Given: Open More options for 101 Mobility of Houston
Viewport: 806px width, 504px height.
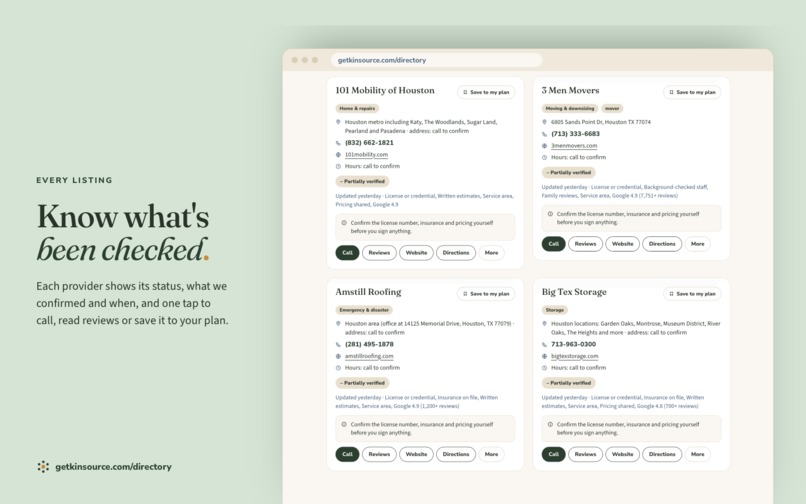Looking at the screenshot, I should click(x=491, y=253).
